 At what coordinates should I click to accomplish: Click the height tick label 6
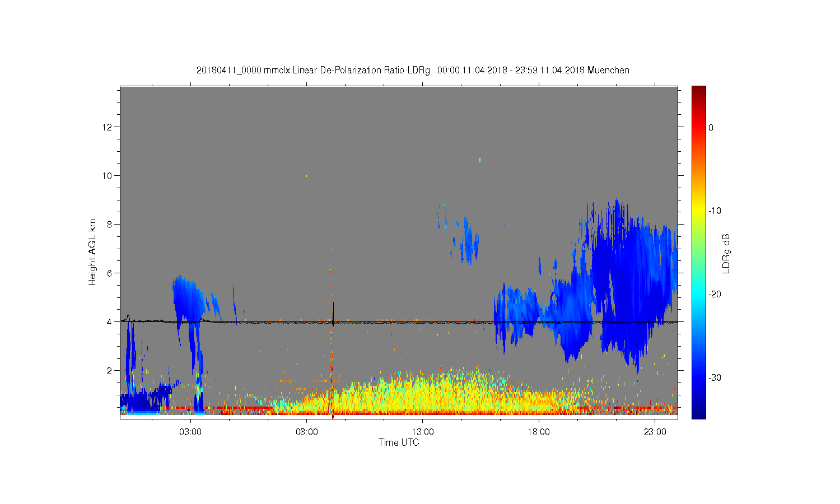110,273
